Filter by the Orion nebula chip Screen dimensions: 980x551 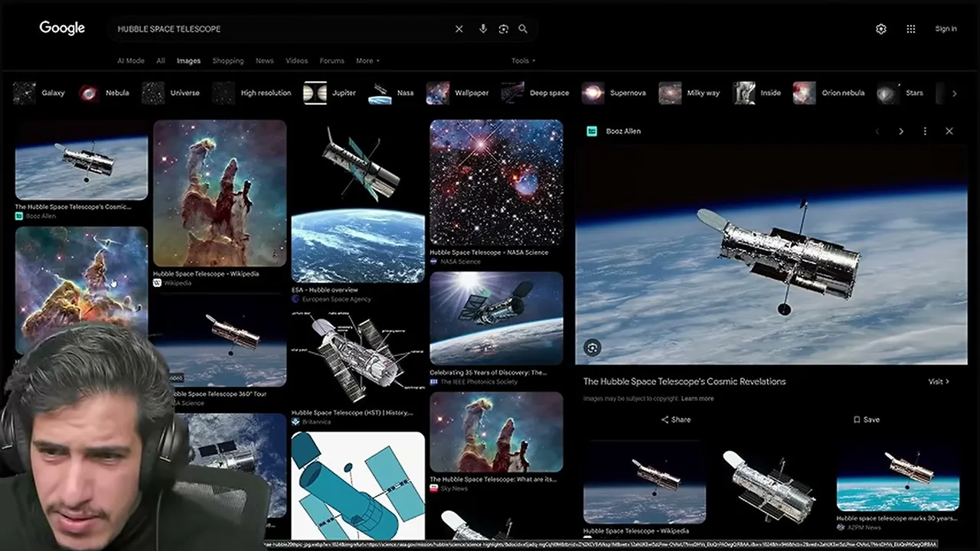830,93
